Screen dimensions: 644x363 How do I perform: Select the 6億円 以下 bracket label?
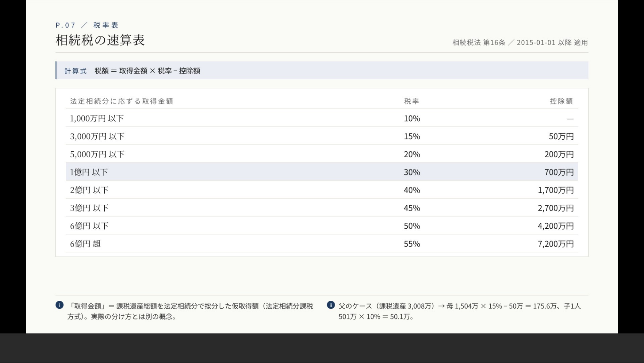[89, 226]
